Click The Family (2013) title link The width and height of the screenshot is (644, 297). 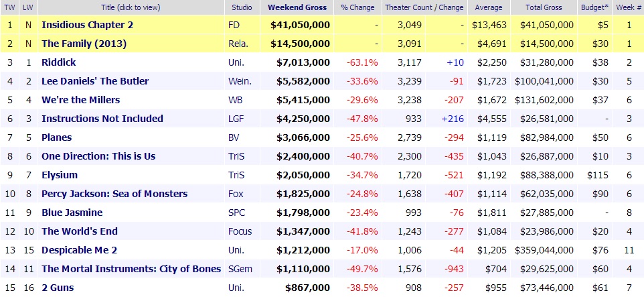(x=84, y=44)
